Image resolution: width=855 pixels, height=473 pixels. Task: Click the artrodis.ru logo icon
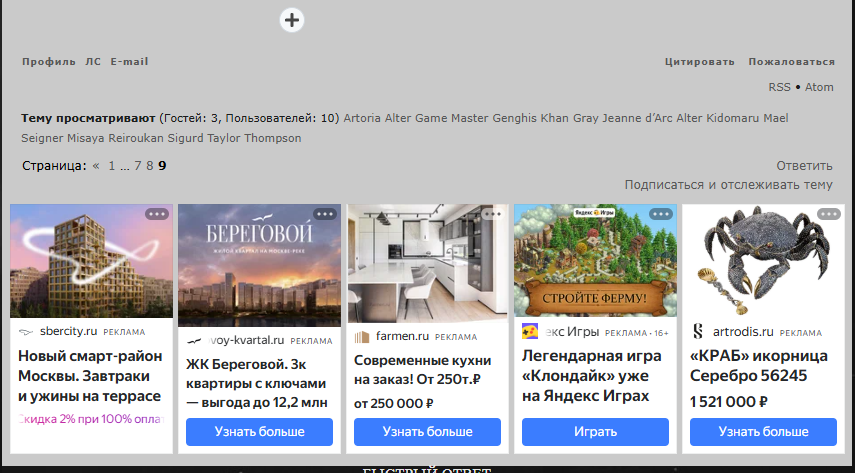pyautogui.click(x=698, y=331)
